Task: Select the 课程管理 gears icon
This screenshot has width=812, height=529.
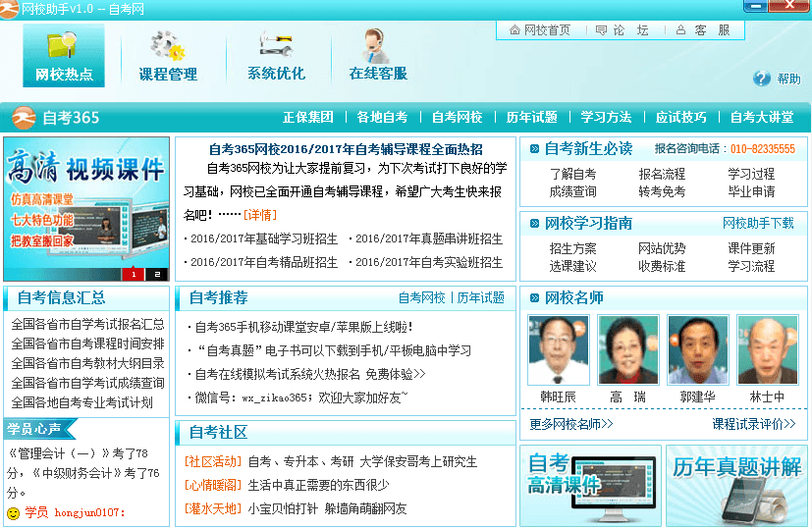Action: [168, 46]
